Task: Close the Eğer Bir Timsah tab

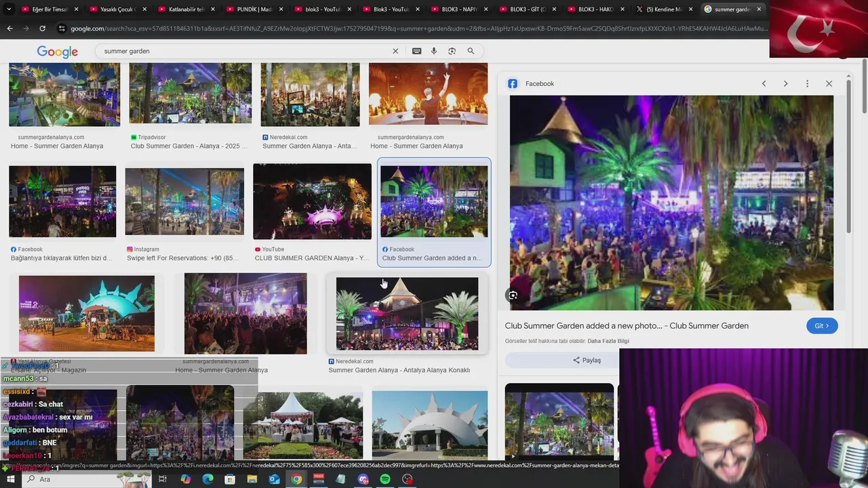Action: click(76, 9)
